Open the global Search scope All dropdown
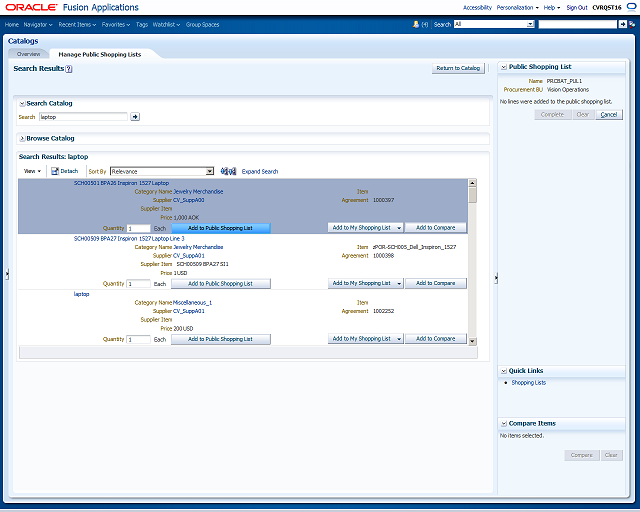640x512 pixels. click(x=494, y=24)
